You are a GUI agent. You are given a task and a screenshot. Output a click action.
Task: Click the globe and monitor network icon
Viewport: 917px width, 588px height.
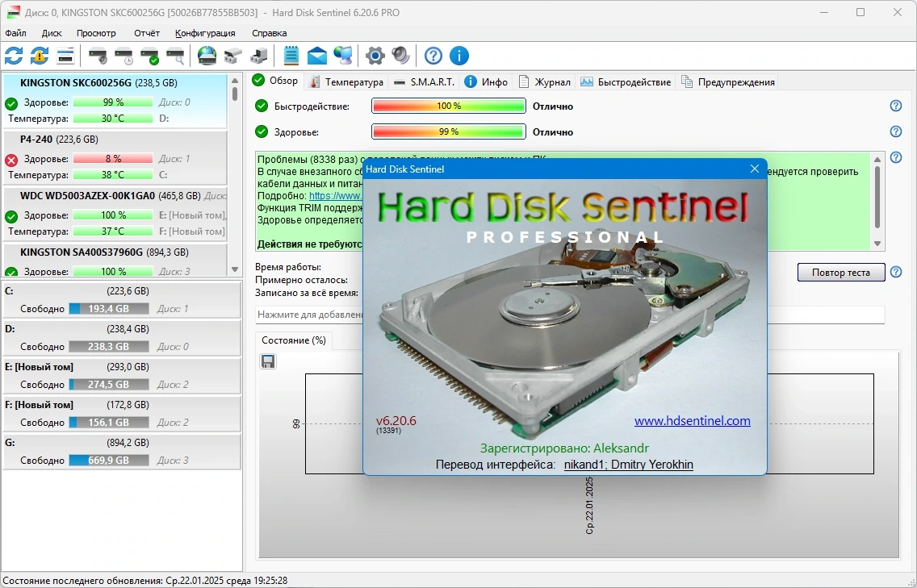(343, 56)
